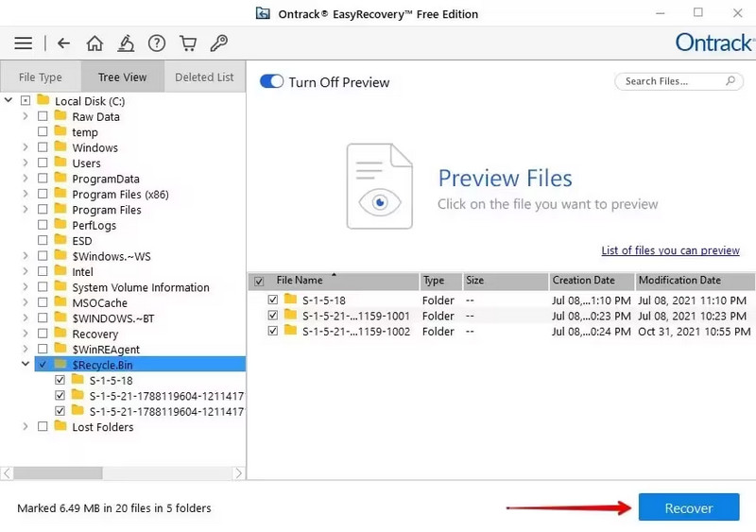Check the Users folder checkbox
The height and width of the screenshot is (532, 756).
pos(43,163)
